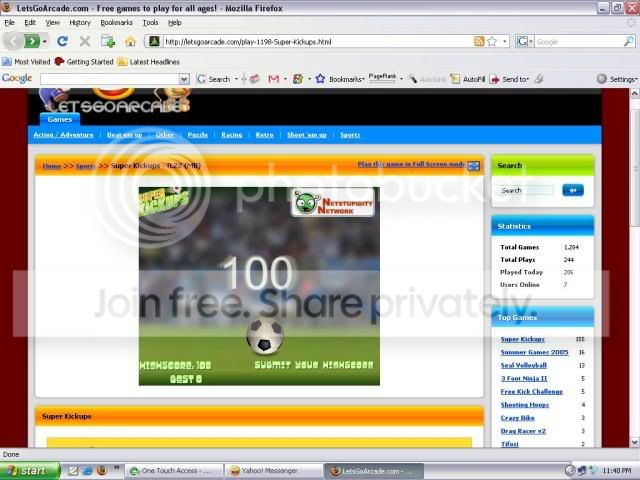The image size is (640, 480).
Task: Click the page vertical scrollbar down arrow
Action: pyautogui.click(x=634, y=442)
